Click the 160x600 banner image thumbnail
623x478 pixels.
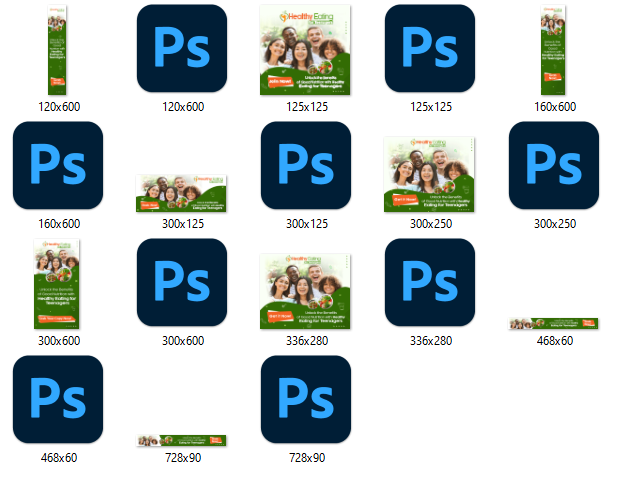(553, 50)
